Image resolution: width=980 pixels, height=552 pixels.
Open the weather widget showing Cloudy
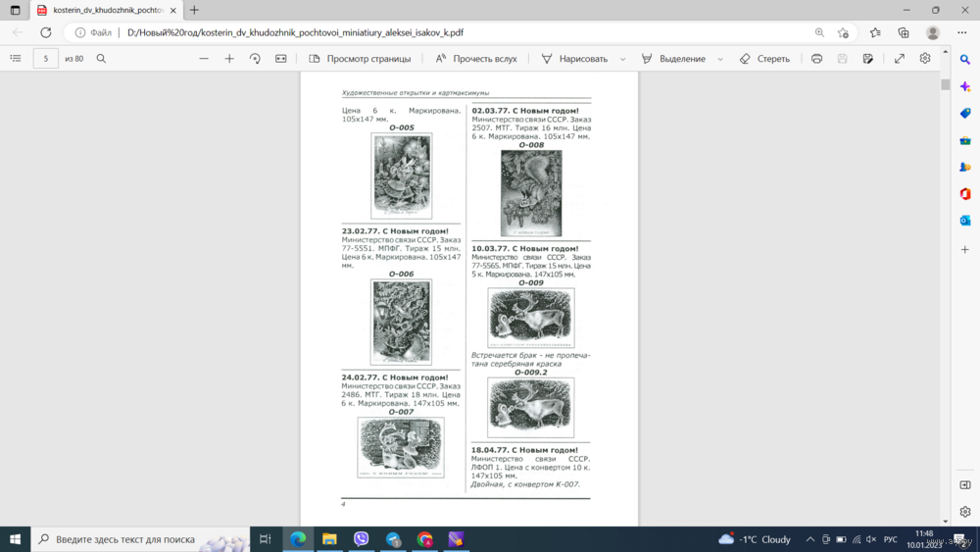tap(755, 539)
